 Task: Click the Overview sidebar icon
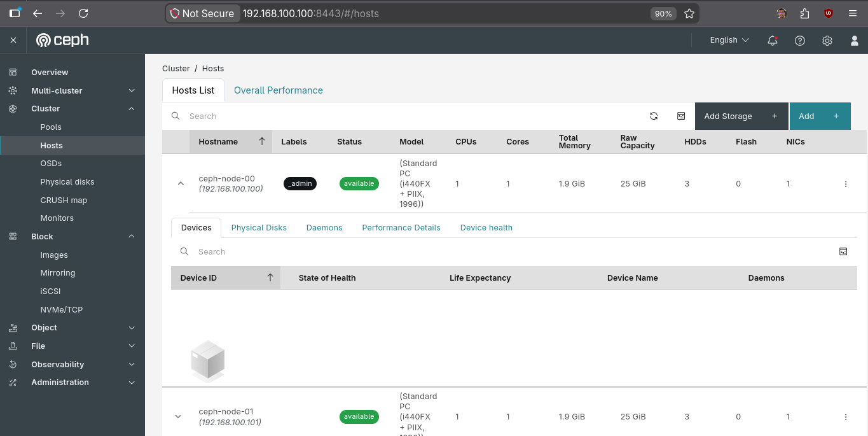point(13,72)
